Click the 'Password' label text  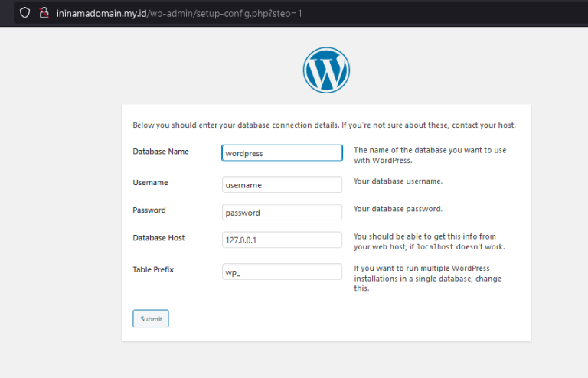(x=149, y=210)
